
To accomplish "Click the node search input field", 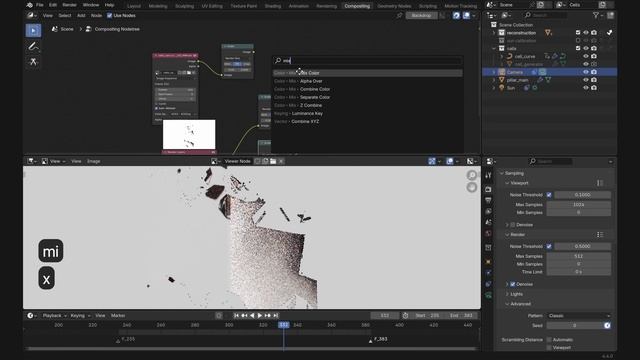I will coord(367,61).
